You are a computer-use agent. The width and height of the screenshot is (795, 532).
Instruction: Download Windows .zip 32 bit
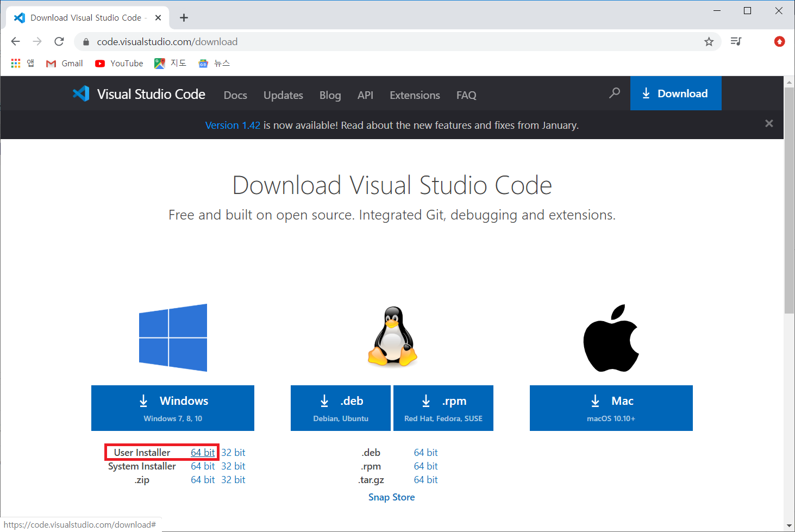tap(233, 479)
